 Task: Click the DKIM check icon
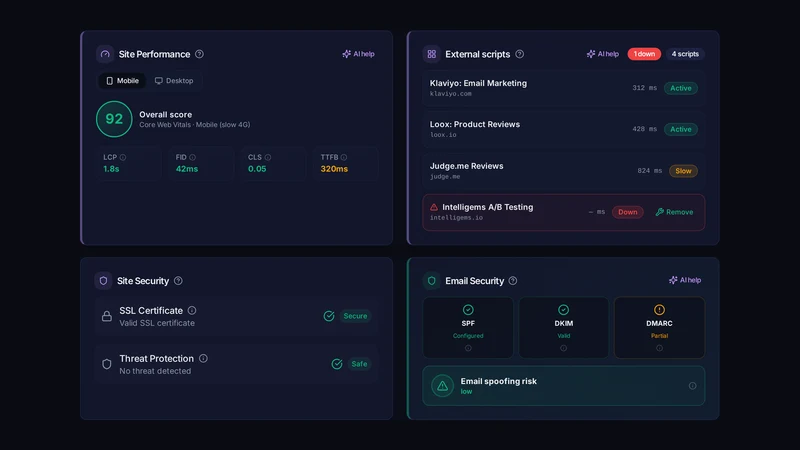point(563,310)
